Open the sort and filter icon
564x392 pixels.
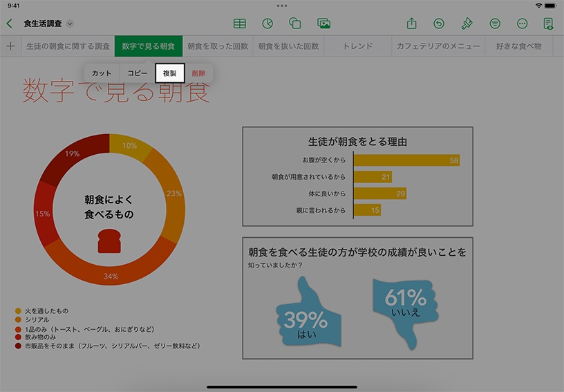point(495,24)
